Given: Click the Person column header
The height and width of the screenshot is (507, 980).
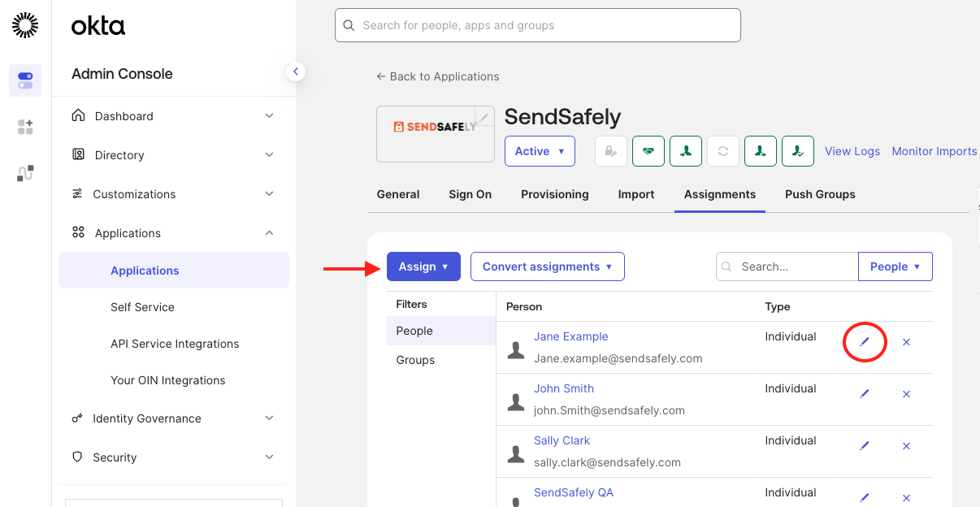Looking at the screenshot, I should 524,306.
